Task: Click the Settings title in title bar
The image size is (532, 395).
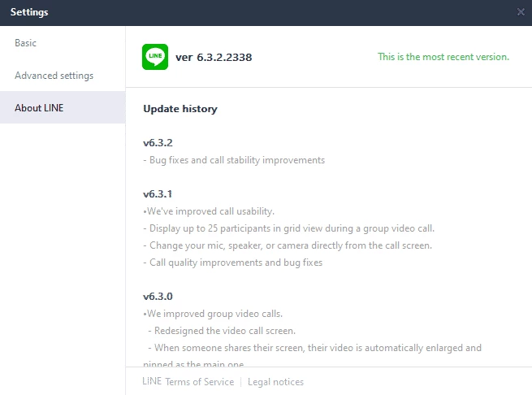Action: coord(29,12)
